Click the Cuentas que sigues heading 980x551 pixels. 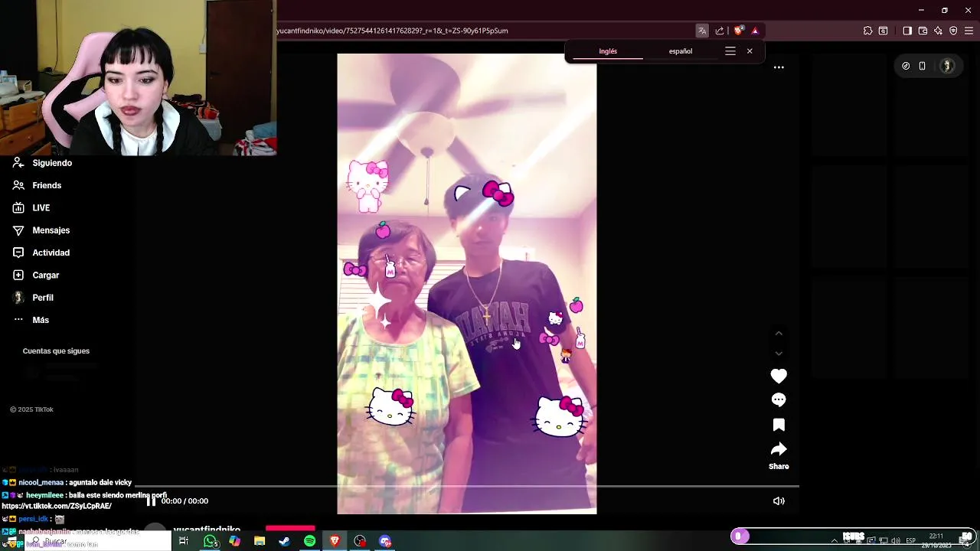click(56, 351)
